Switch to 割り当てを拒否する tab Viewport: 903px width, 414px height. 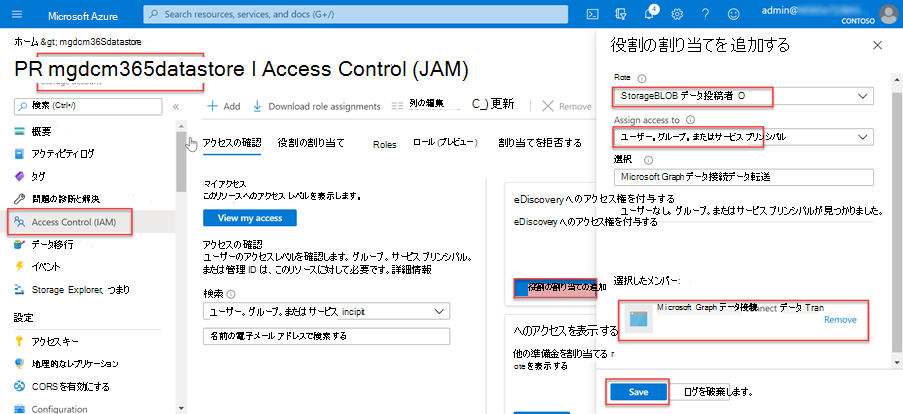tap(540, 143)
